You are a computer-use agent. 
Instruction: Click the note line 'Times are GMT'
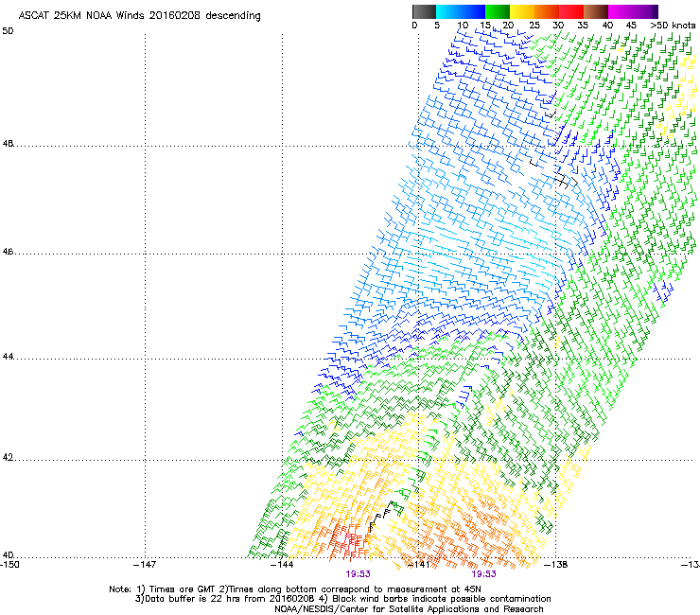pyautogui.click(x=183, y=589)
